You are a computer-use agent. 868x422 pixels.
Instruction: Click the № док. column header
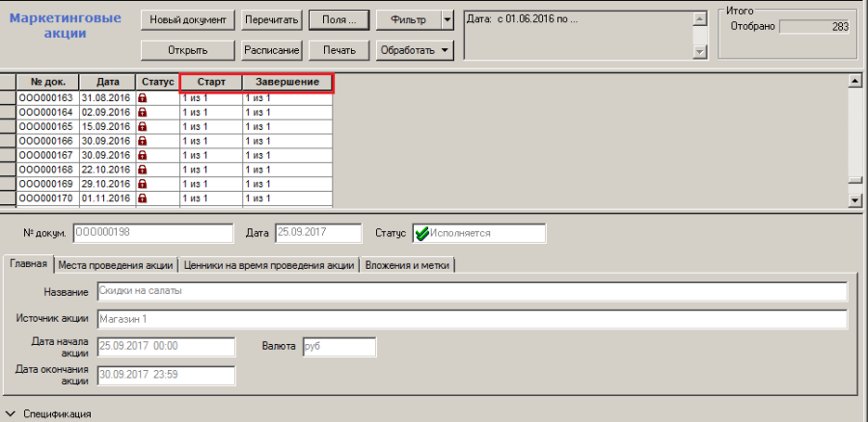pyautogui.click(x=47, y=82)
